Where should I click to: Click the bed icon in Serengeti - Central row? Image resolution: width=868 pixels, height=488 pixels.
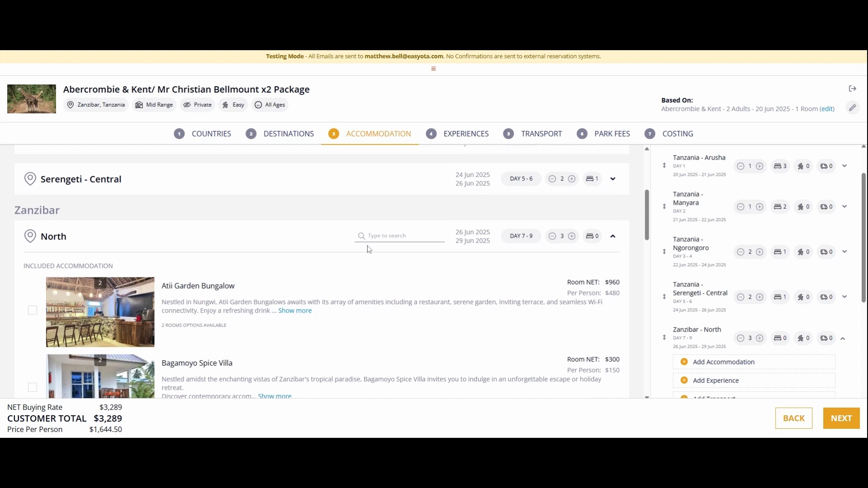tap(590, 179)
